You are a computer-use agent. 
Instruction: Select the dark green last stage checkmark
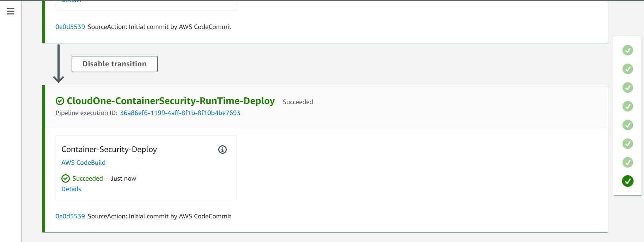point(628,181)
